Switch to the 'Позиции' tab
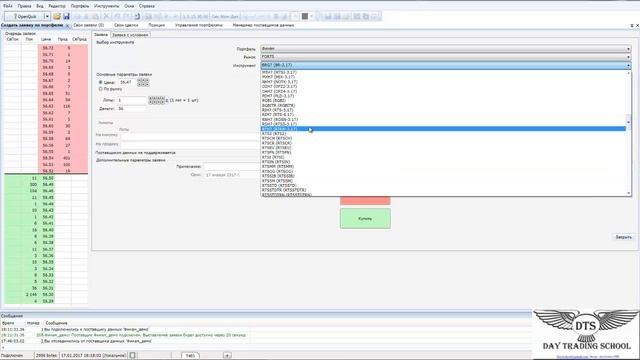640x360 pixels. click(157, 25)
